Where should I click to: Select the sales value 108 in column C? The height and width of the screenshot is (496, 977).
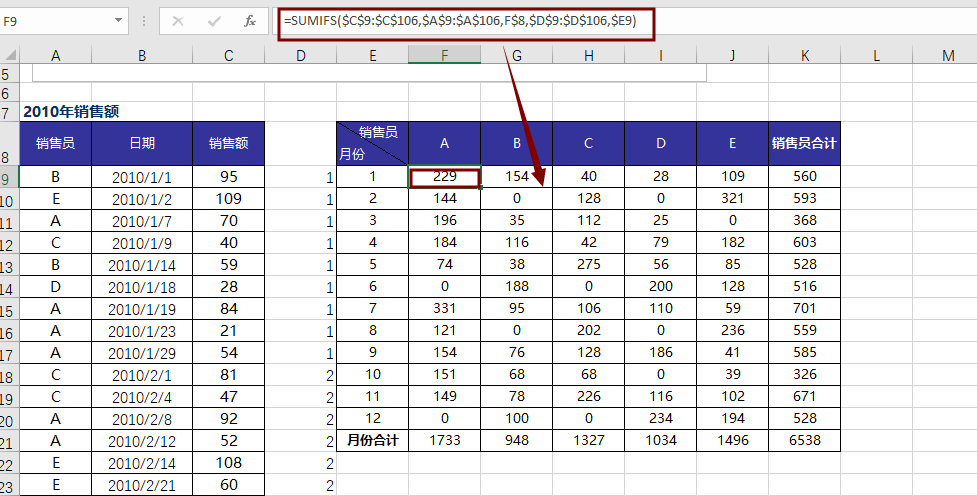coord(229,463)
